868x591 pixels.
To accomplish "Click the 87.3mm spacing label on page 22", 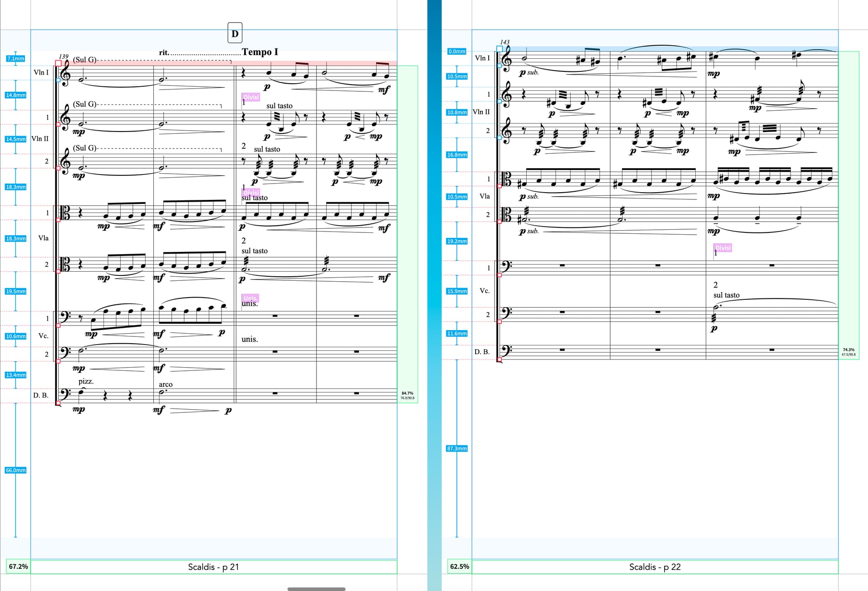I will [457, 449].
